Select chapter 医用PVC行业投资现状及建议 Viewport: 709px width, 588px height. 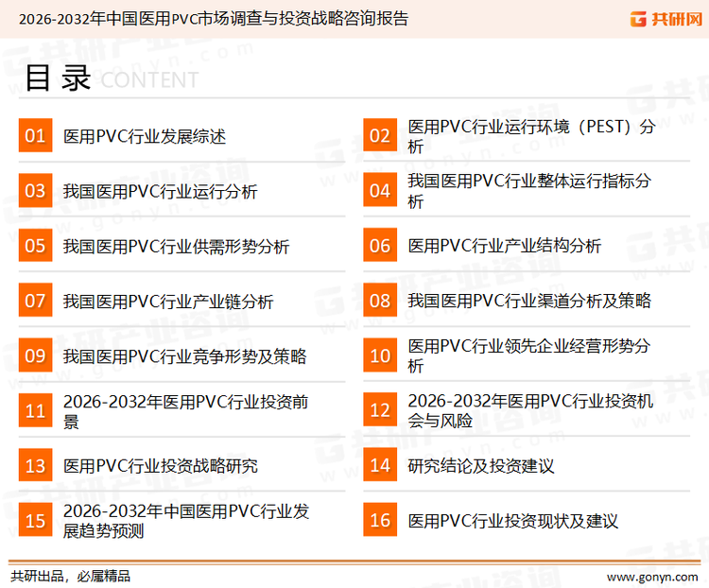tap(512, 521)
